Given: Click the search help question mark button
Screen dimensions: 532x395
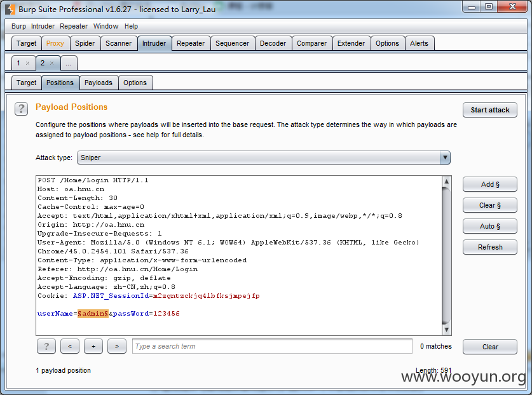Looking at the screenshot, I should click(46, 346).
